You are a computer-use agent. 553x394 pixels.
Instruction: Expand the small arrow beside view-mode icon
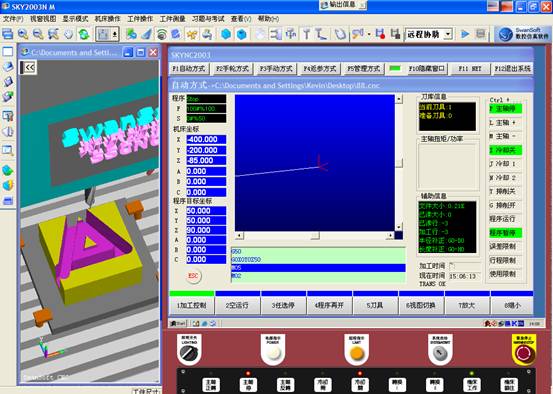(115, 34)
